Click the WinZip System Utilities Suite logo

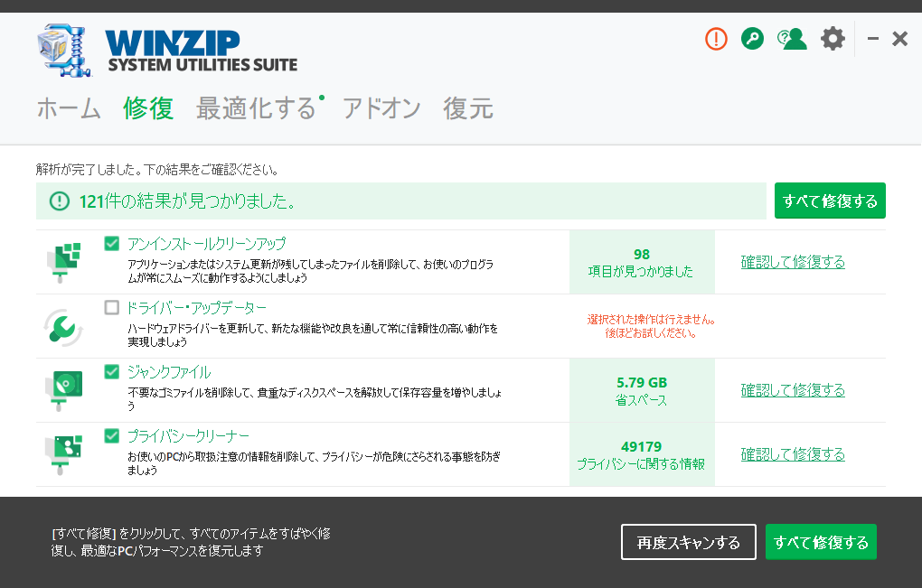click(x=168, y=51)
